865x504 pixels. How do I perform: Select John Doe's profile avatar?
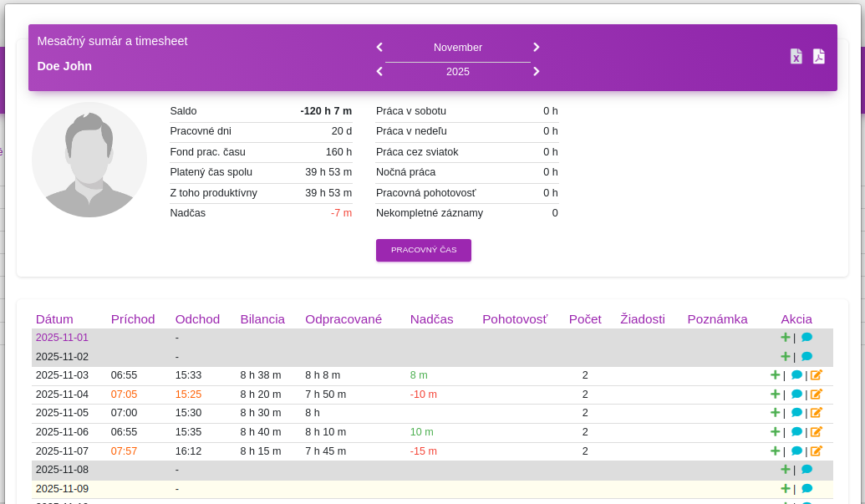(x=89, y=160)
